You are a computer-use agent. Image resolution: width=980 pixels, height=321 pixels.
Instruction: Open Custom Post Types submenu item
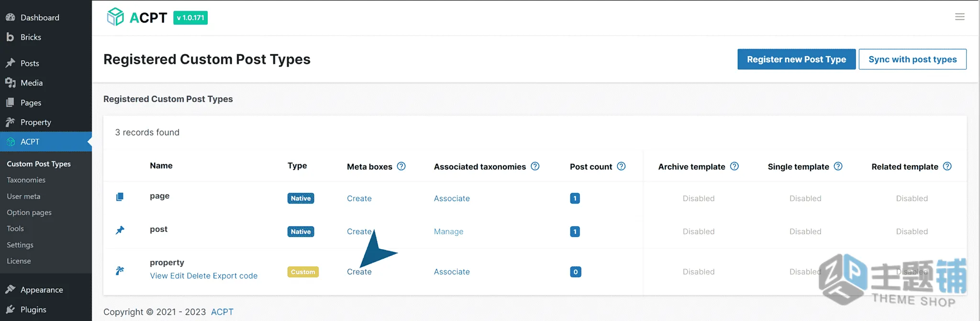tap(39, 164)
